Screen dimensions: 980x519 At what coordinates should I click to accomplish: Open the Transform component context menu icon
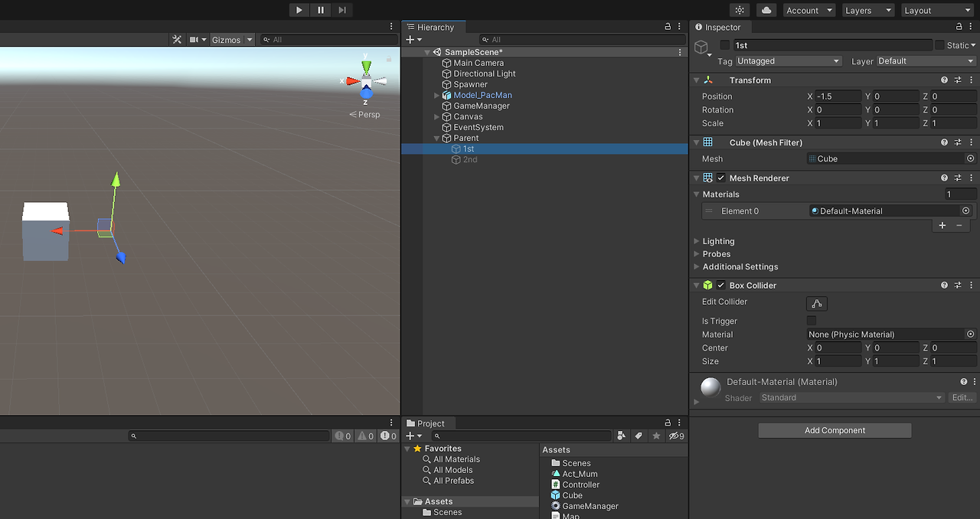971,80
